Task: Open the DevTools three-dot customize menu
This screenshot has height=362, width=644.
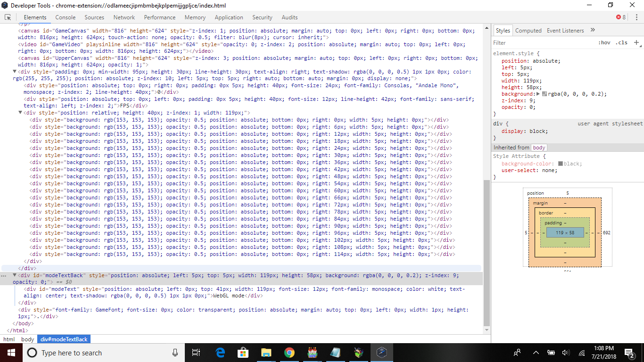Action: [636, 17]
